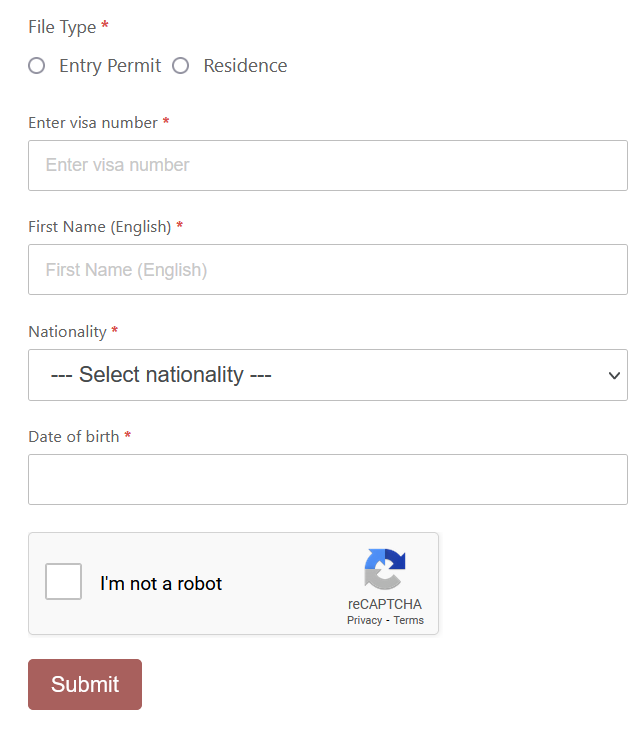643x740 pixels.
Task: Click the 'Enter visa number' field label
Action: [x=93, y=123]
